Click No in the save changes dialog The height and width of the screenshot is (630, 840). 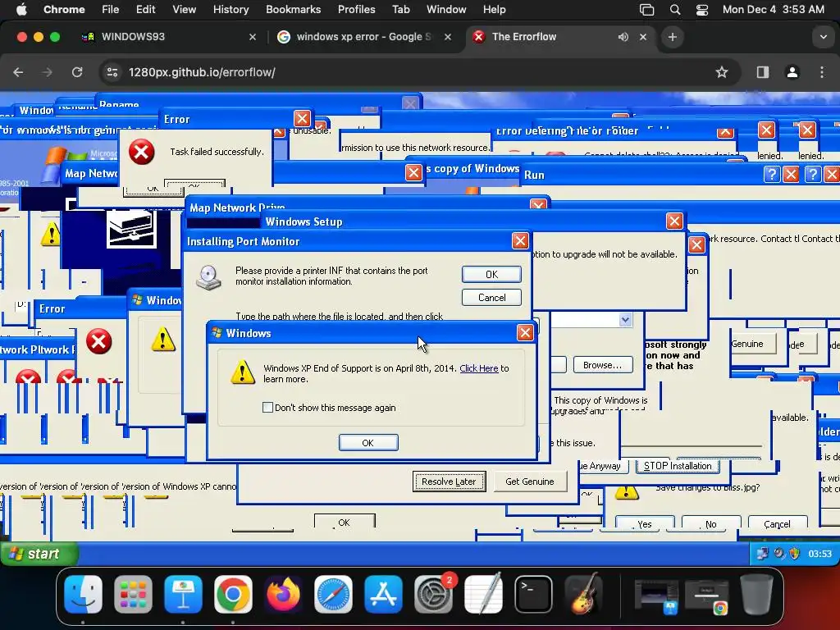[x=711, y=523]
